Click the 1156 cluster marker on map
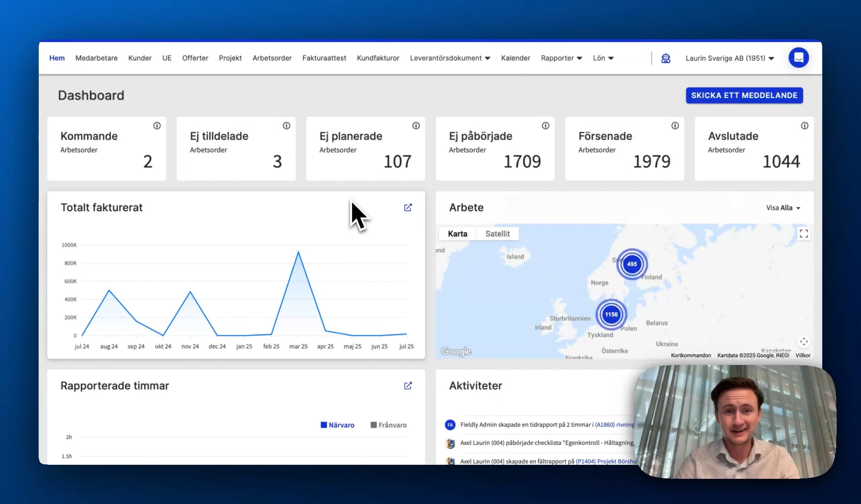 point(611,314)
